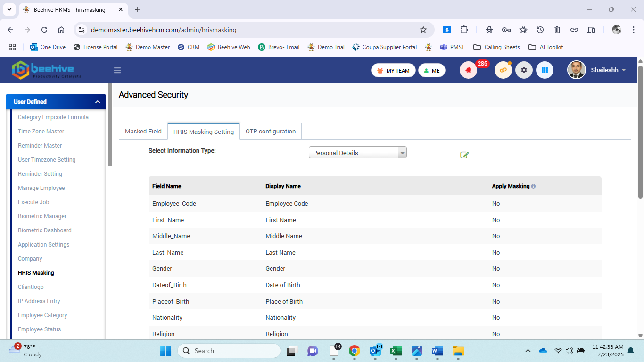The height and width of the screenshot is (362, 644).
Task: Open the notifications bell icon
Action: [x=468, y=70]
